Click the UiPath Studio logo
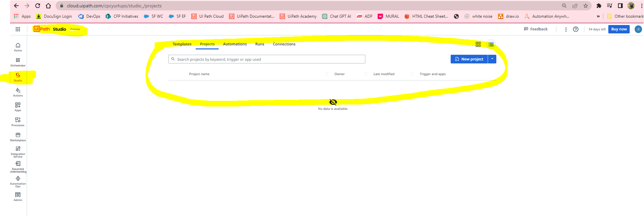The width and height of the screenshot is (644, 216). click(x=50, y=29)
